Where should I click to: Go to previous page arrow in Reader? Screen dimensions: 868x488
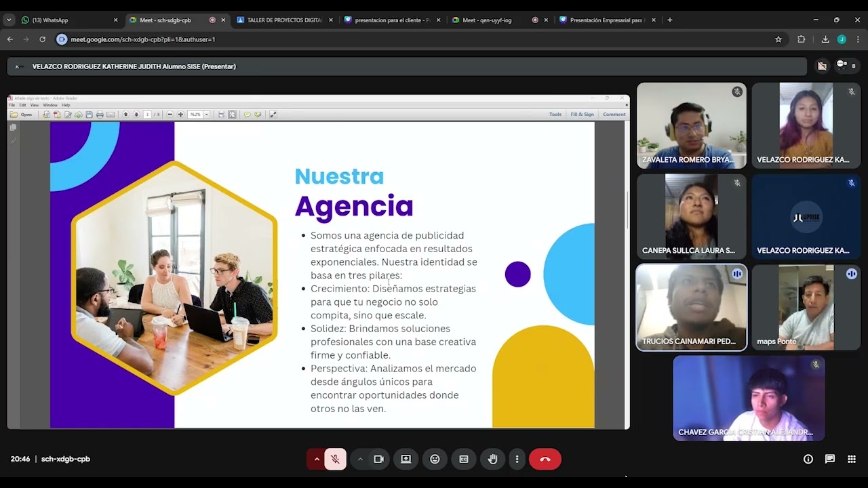click(125, 115)
